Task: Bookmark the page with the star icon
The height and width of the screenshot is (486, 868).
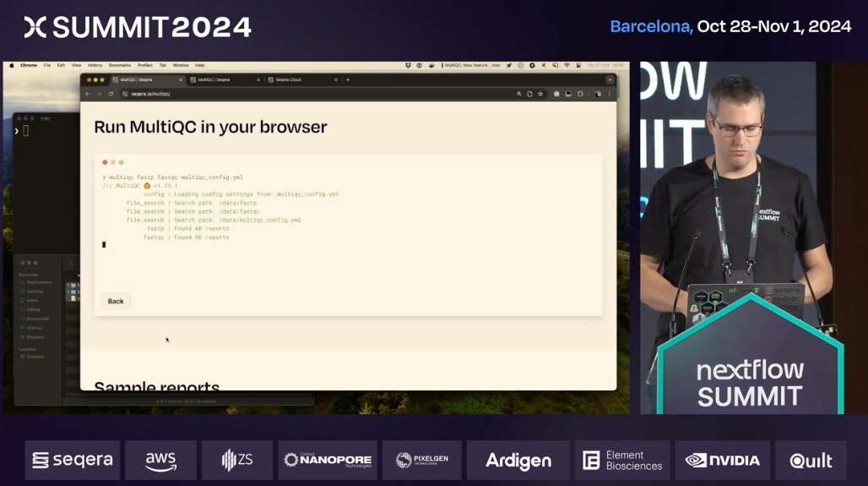Action: pos(540,94)
